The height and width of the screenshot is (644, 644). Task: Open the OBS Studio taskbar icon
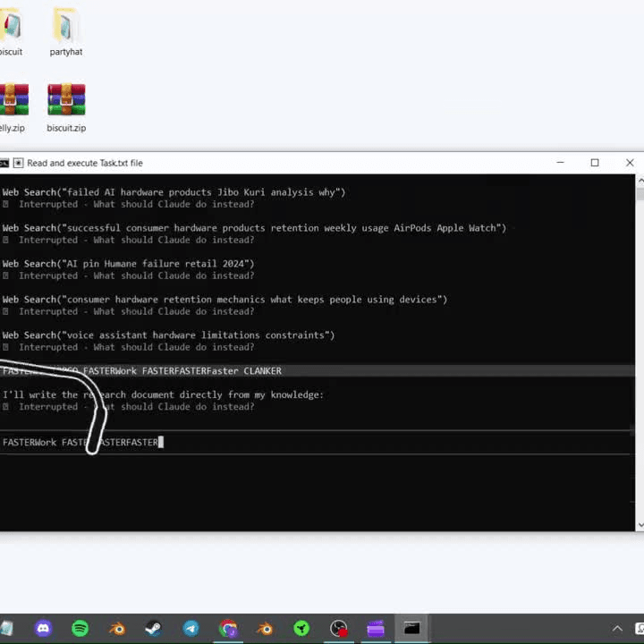[x=339, y=629]
